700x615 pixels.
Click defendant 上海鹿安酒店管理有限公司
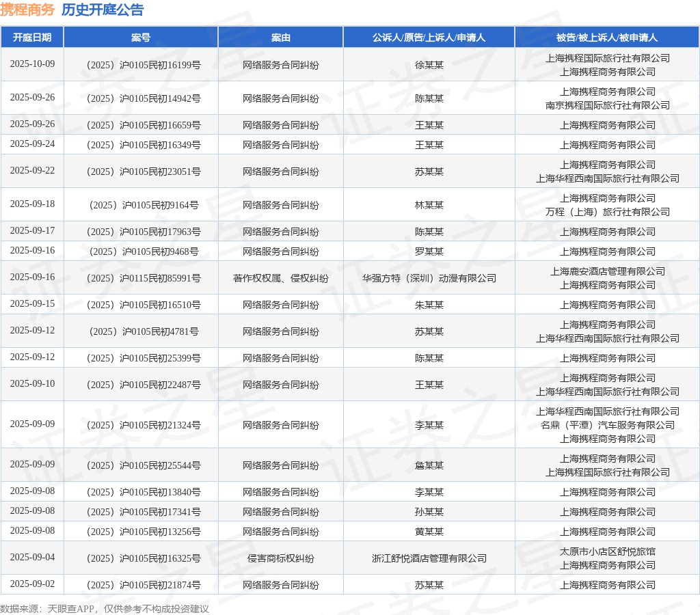click(x=608, y=271)
